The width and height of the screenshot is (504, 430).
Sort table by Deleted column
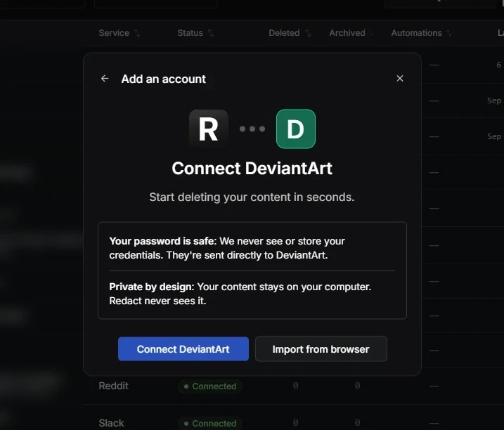(x=290, y=33)
